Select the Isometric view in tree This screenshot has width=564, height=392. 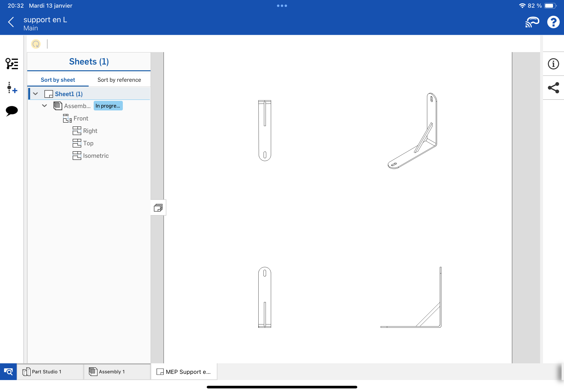click(x=96, y=156)
